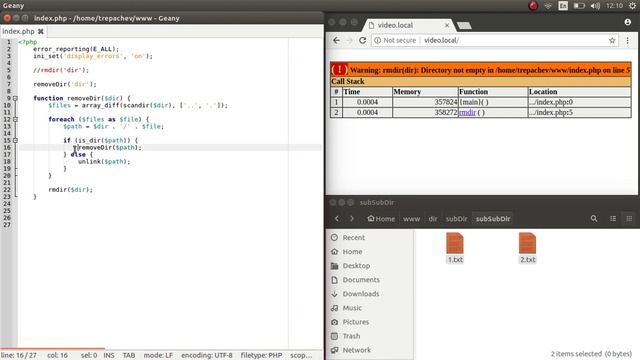Click the browser forward arrow
This screenshot has width=640, height=360.
pyautogui.click(x=349, y=40)
